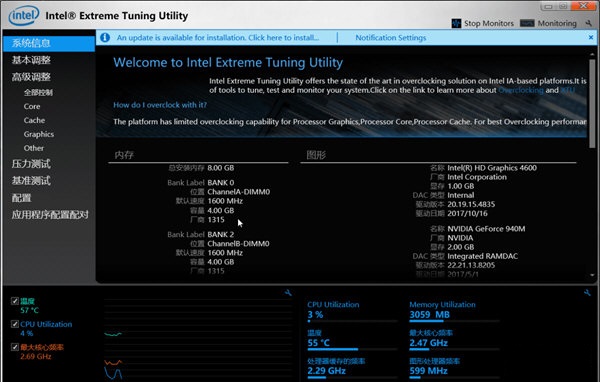Click the 2.47 GHz max core frequency

pos(429,343)
